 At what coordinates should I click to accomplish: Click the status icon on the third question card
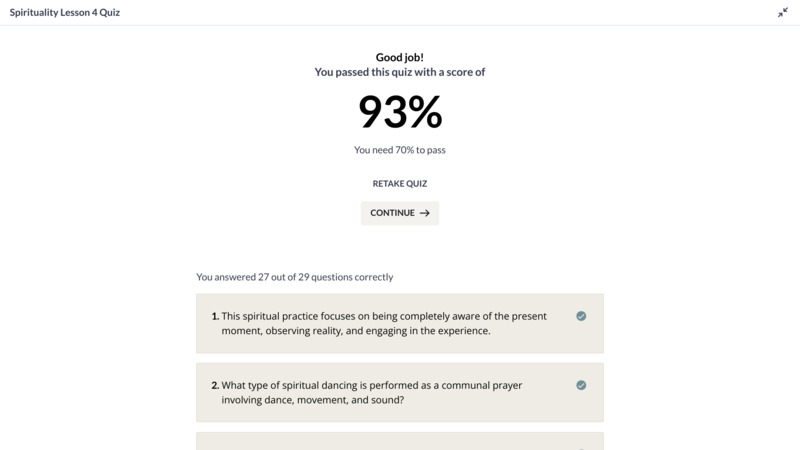581,448
